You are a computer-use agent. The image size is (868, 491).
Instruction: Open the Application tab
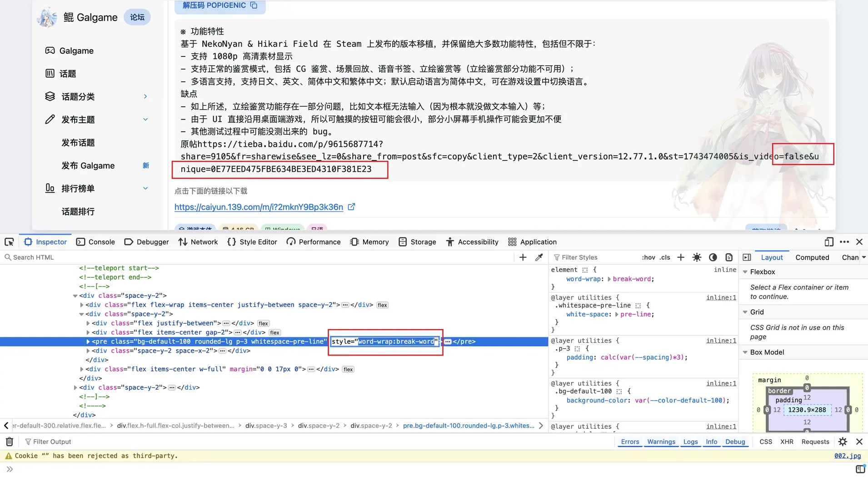532,242
